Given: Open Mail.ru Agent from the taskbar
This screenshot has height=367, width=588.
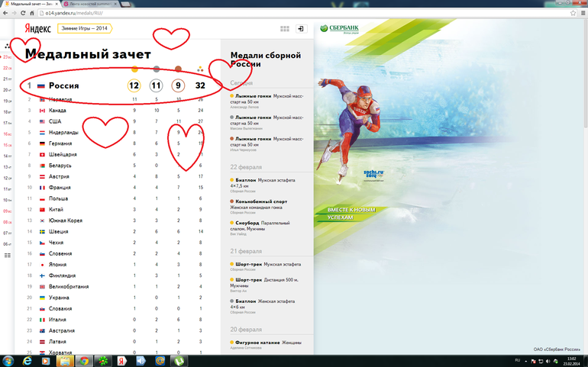Looking at the screenshot, I should click(160, 361).
